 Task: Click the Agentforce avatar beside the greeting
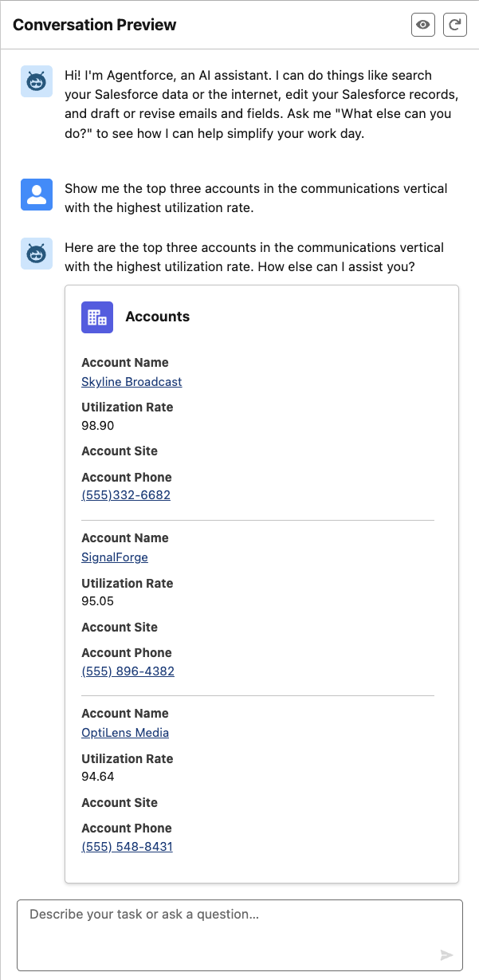(37, 81)
